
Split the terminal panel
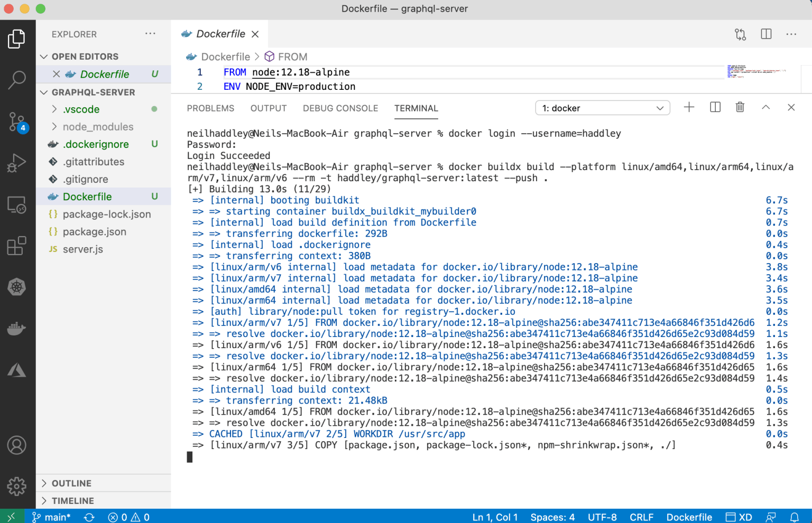[715, 107]
